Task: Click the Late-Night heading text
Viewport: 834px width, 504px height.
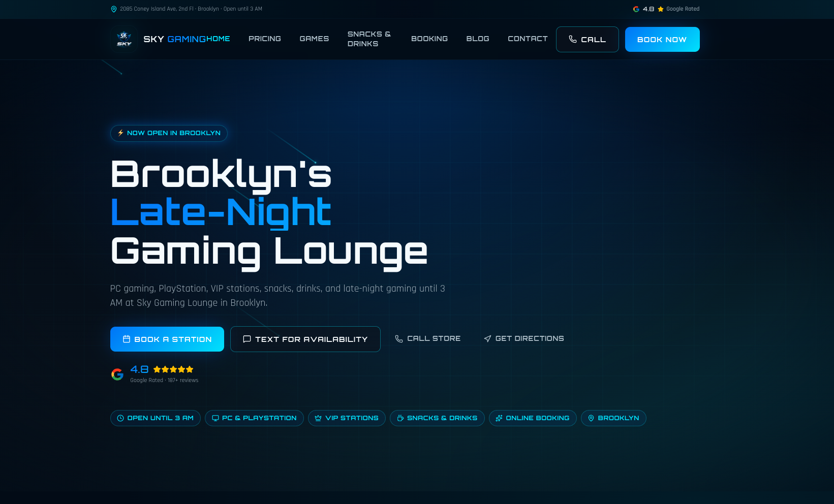Action: pos(221,213)
